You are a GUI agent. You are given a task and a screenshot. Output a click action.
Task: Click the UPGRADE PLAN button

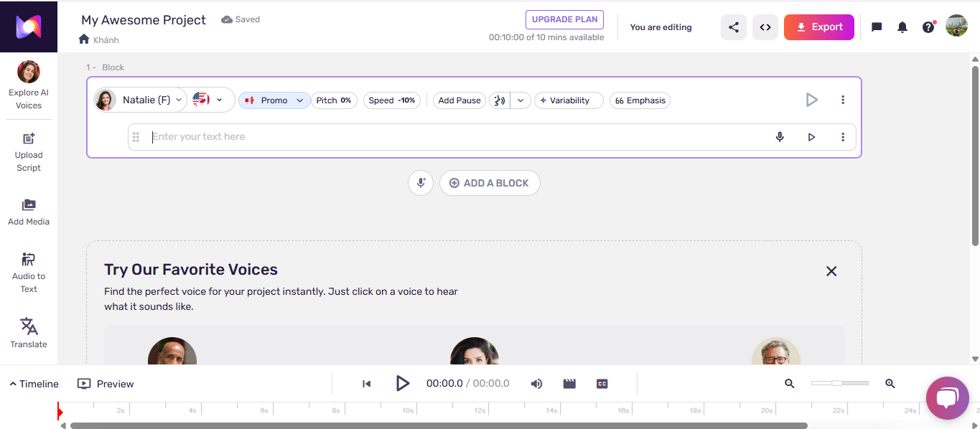tap(564, 19)
